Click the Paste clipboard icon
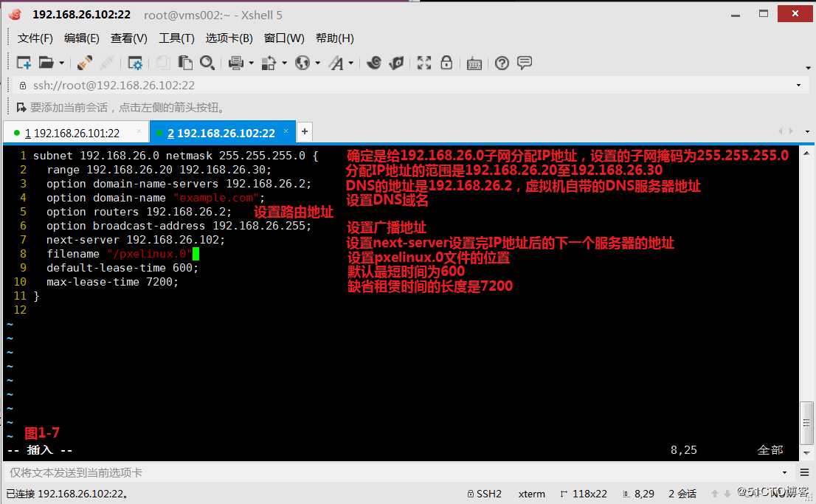 pos(185,63)
